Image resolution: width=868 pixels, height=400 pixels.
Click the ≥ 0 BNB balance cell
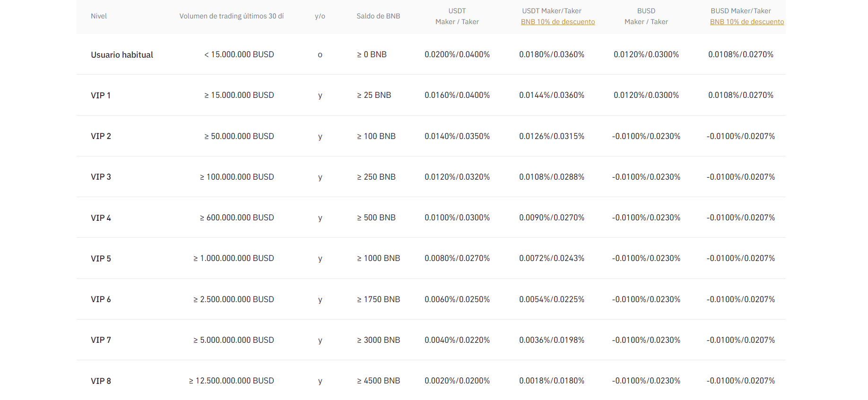pyautogui.click(x=372, y=54)
